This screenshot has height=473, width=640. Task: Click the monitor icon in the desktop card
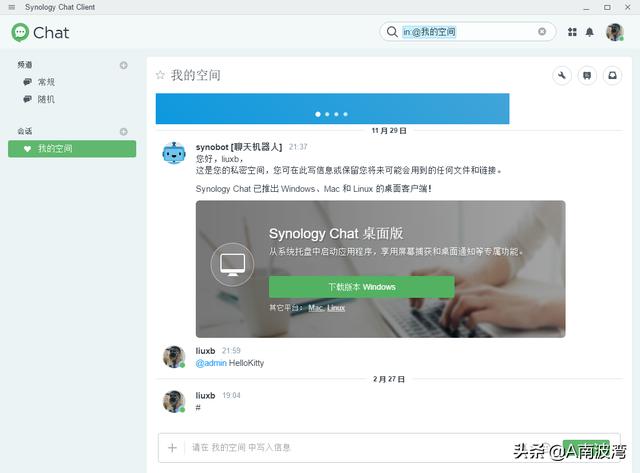point(232,264)
